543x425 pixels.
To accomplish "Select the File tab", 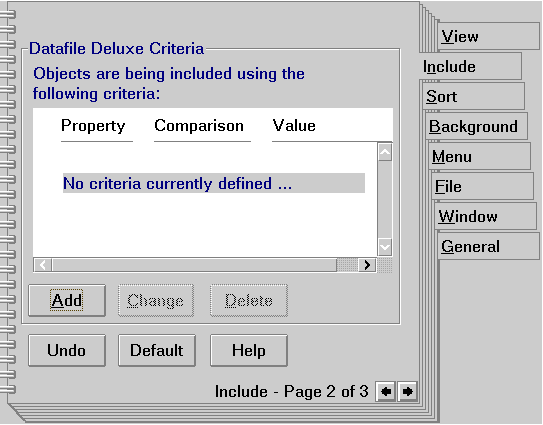I will [x=482, y=186].
